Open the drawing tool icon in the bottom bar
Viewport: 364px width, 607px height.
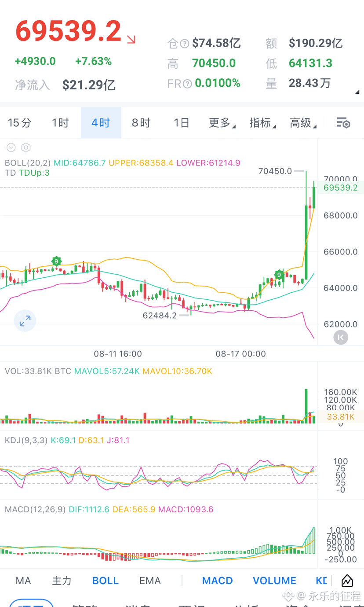[x=347, y=581]
